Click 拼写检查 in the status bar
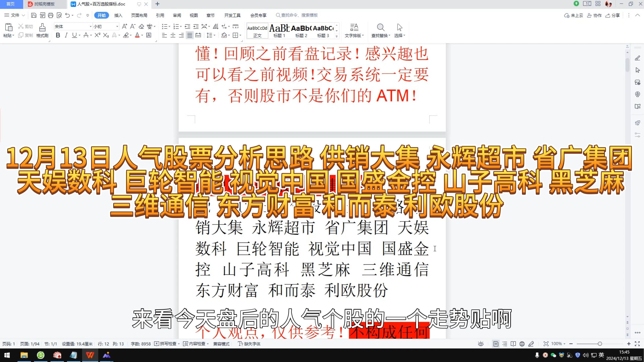Image resolution: width=644 pixels, height=362 pixels. click(167, 344)
